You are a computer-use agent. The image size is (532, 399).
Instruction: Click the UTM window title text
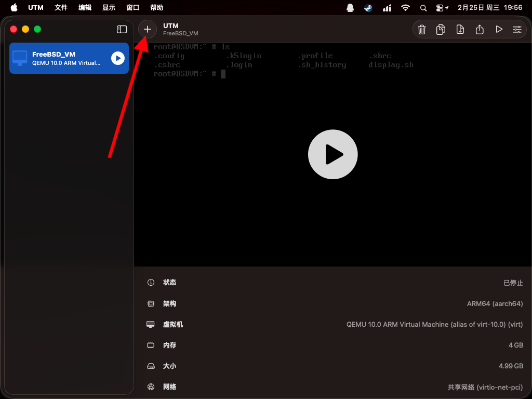pyautogui.click(x=170, y=26)
